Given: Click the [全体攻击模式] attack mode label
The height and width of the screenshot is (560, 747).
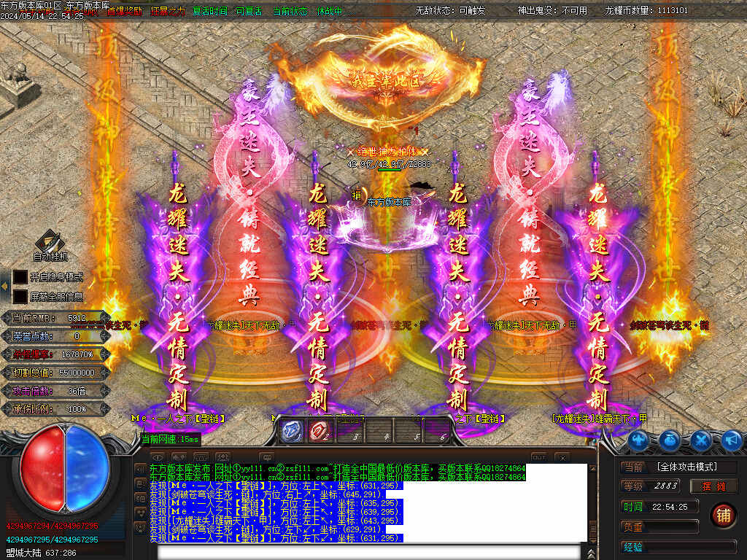Looking at the screenshot, I should click(687, 467).
